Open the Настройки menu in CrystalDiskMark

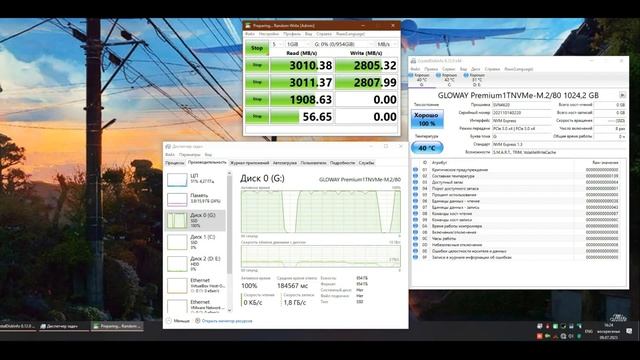(269, 34)
